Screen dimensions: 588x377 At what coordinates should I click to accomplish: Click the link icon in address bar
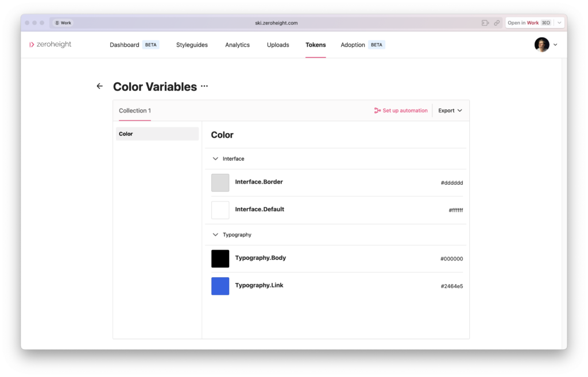(497, 23)
